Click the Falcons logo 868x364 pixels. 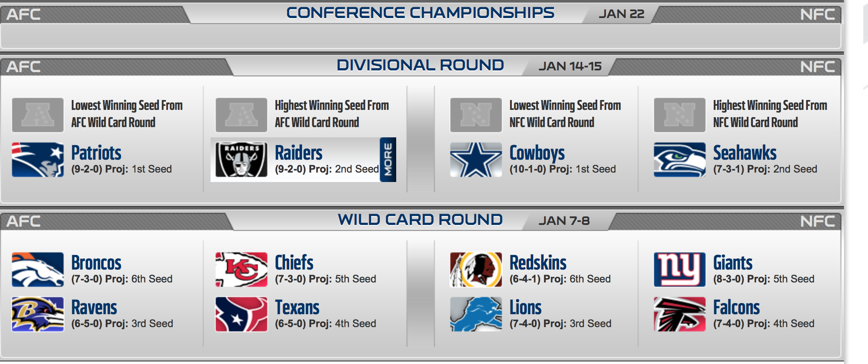point(680,314)
